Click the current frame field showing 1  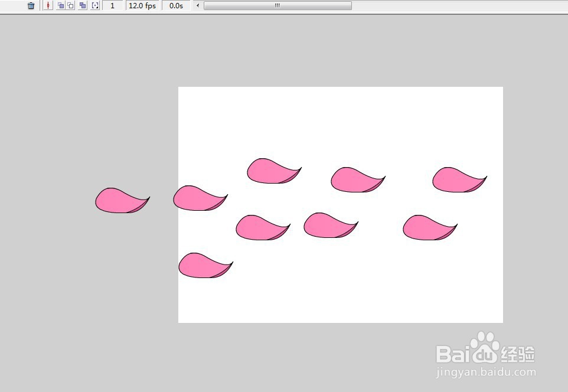(112, 5)
